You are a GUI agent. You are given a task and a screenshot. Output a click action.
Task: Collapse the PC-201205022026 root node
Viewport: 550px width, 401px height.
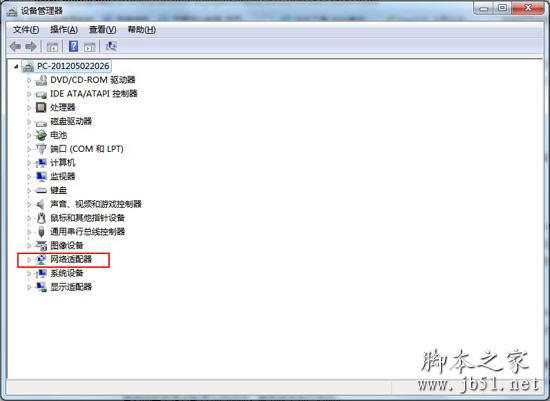pyautogui.click(x=16, y=66)
